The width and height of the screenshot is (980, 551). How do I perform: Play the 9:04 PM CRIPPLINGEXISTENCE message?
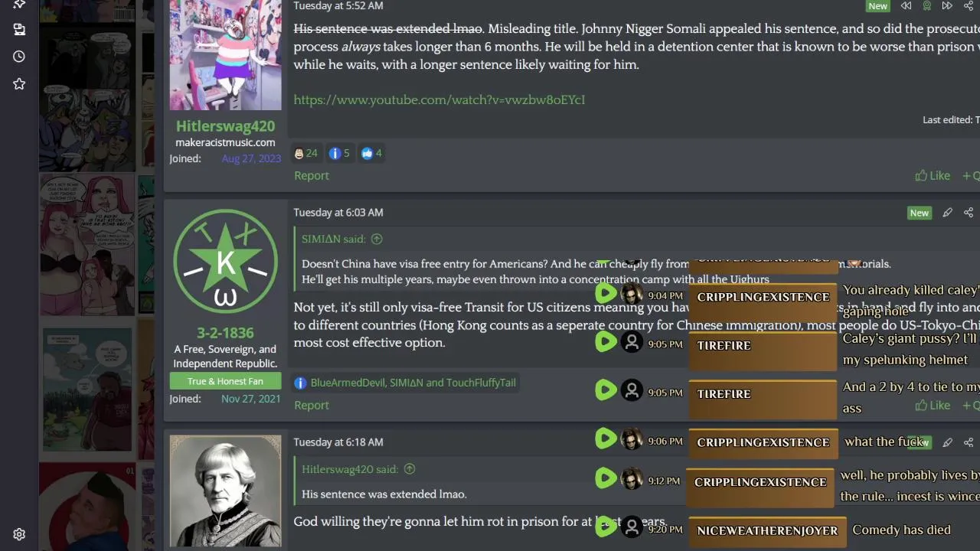click(605, 293)
